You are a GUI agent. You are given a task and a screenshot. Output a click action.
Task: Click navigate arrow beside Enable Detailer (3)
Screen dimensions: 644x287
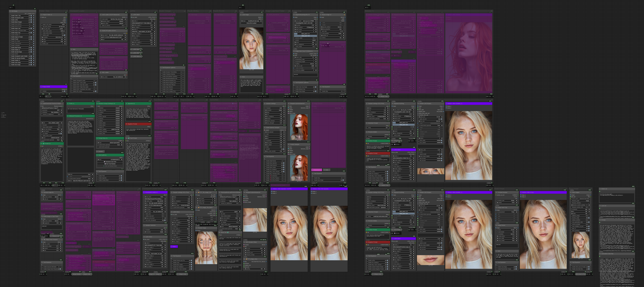click(x=34, y=60)
